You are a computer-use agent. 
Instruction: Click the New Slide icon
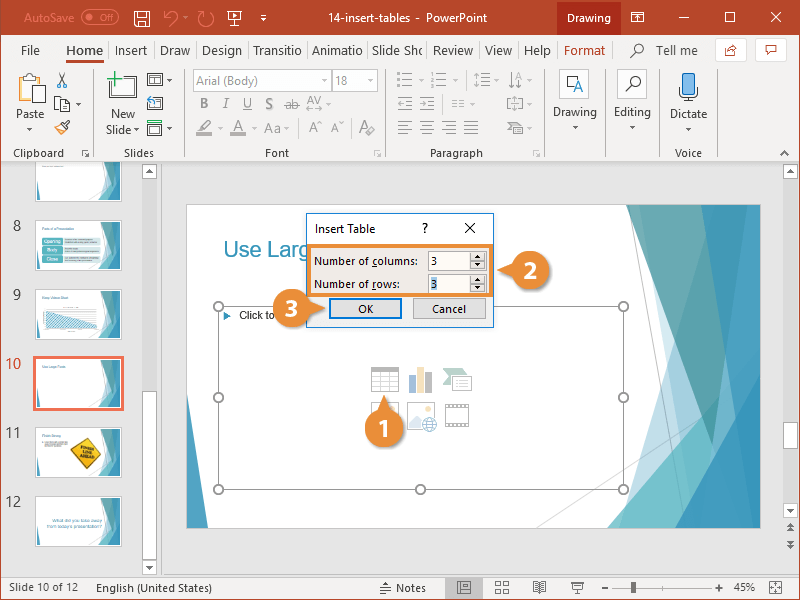coord(121,86)
